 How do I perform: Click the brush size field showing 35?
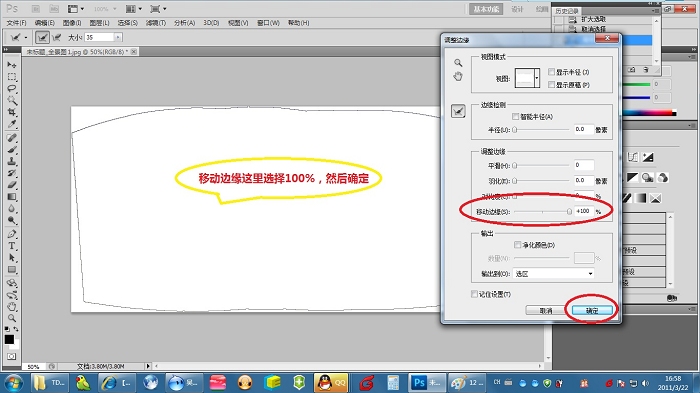point(100,38)
